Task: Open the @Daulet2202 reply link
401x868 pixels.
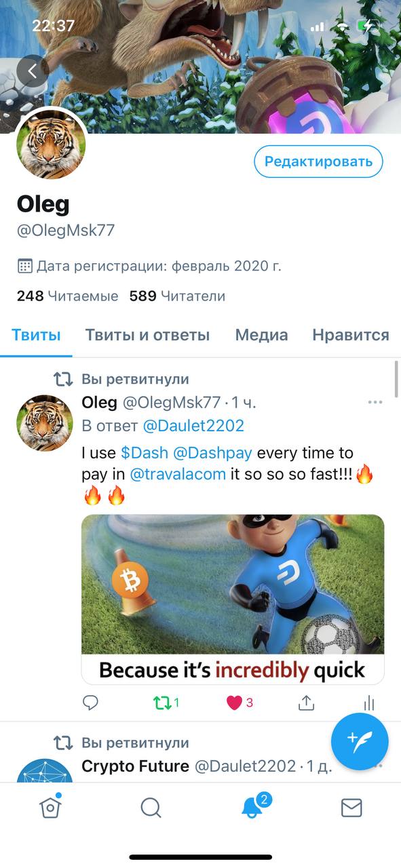Action: click(x=193, y=427)
